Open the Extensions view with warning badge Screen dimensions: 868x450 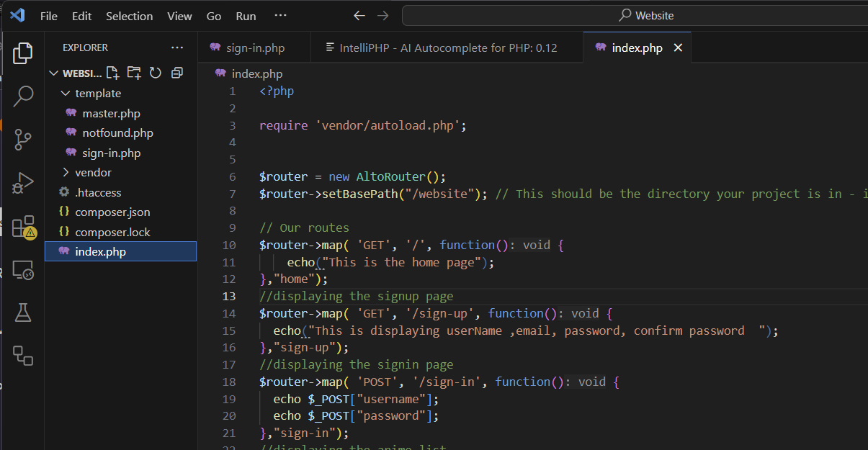23,226
